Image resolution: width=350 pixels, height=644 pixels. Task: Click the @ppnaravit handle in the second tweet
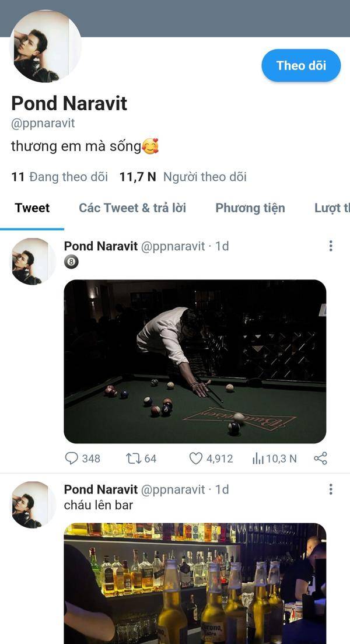coord(173,489)
